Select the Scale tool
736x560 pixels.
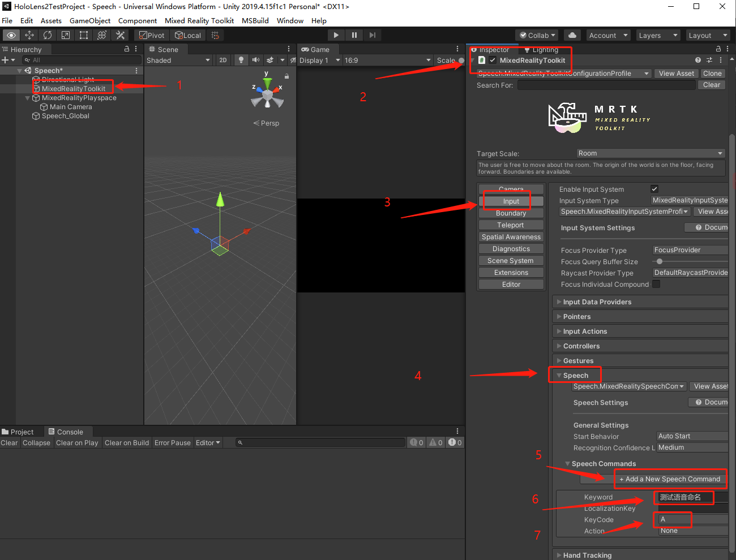[x=66, y=35]
